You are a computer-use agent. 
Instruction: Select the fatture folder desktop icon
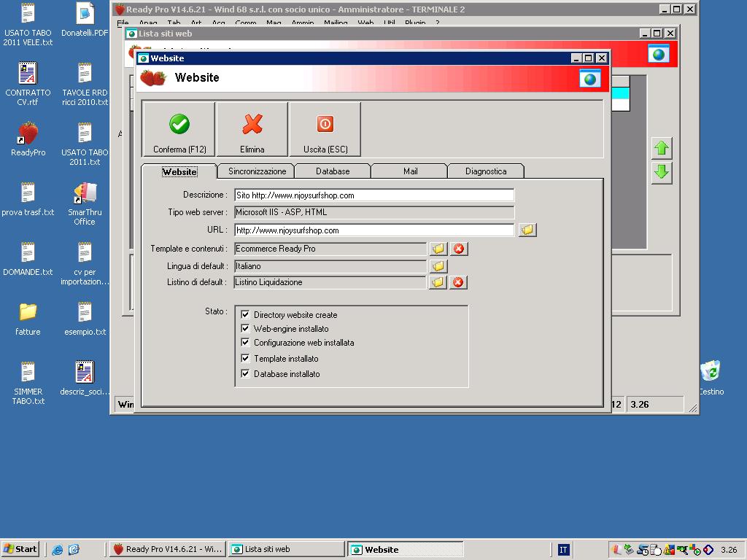point(28,319)
